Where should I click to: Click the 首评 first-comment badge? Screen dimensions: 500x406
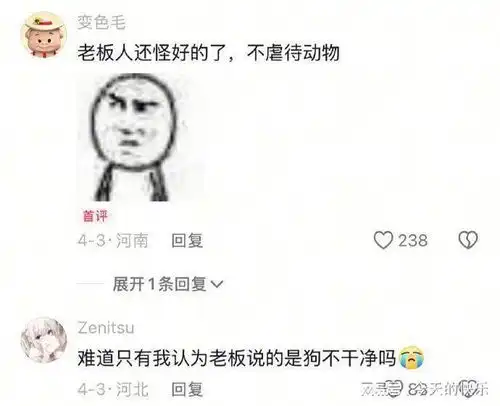[95, 216]
